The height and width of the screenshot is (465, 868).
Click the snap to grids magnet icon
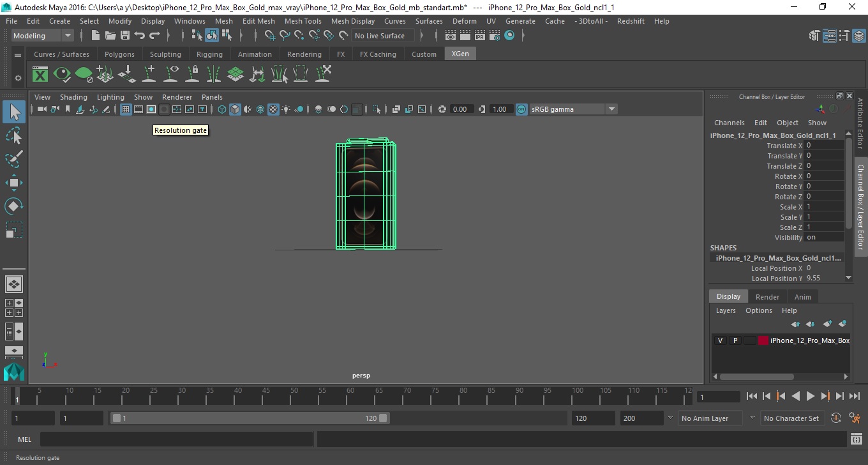(x=270, y=36)
